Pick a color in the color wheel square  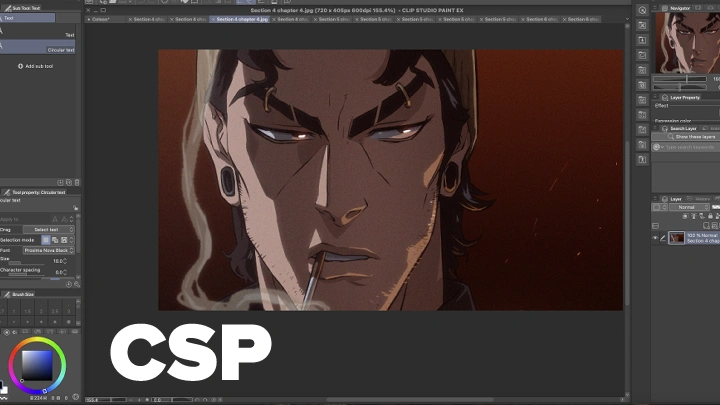click(37, 366)
